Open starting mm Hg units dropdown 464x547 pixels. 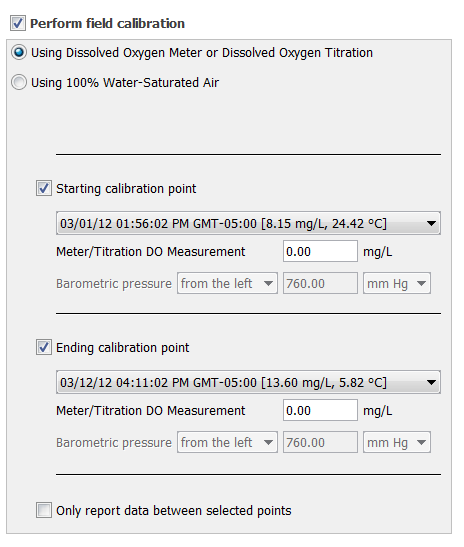tap(397, 283)
